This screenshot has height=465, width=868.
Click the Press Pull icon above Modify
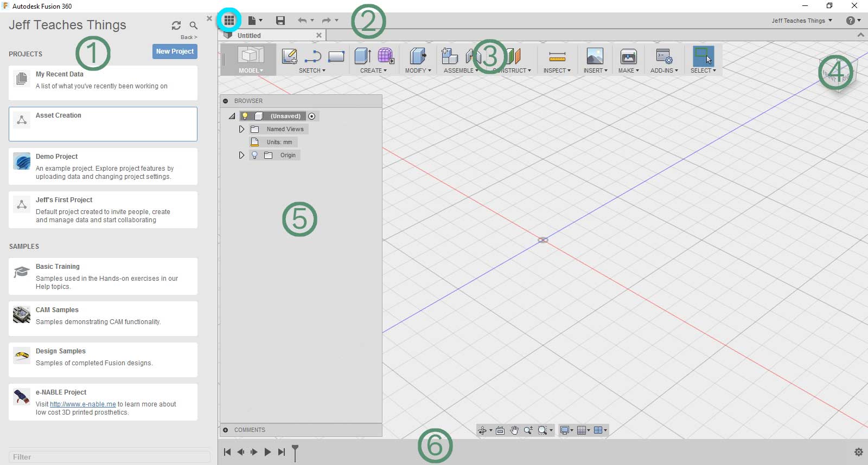[418, 56]
